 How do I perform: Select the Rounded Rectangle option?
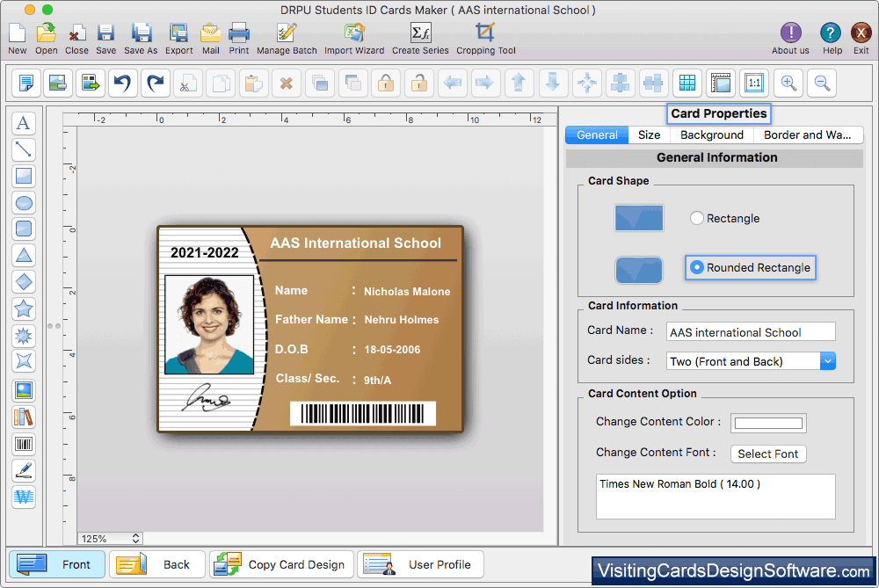point(750,267)
